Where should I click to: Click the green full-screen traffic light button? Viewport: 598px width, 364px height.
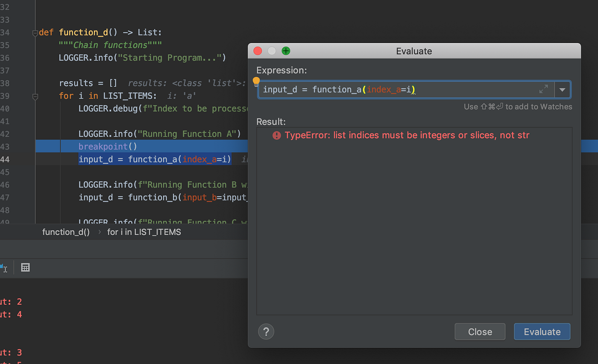point(286,50)
